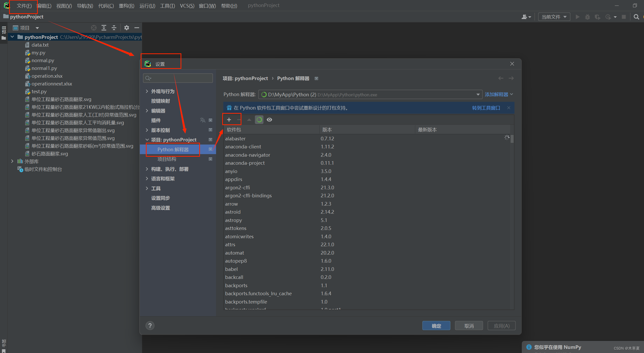Open the 代码(C) menu

106,6
